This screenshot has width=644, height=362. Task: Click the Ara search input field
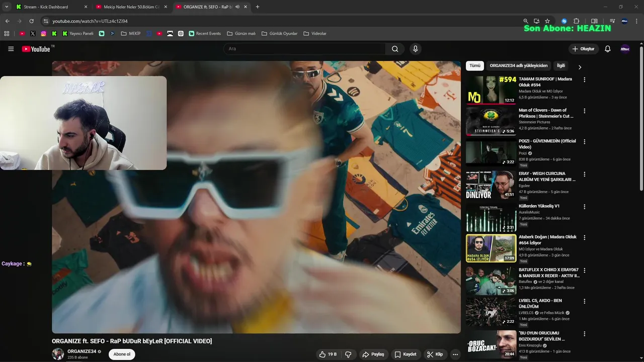[x=305, y=49]
